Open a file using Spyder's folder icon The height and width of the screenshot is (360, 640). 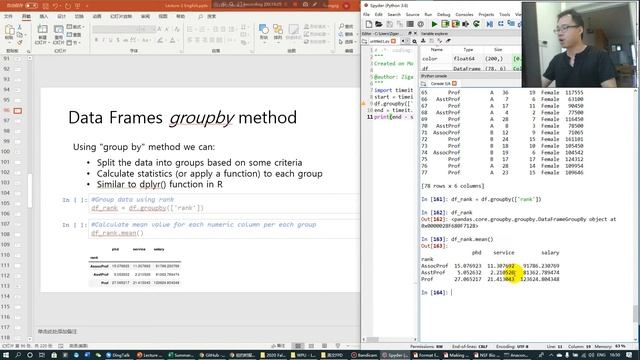[x=378, y=24]
